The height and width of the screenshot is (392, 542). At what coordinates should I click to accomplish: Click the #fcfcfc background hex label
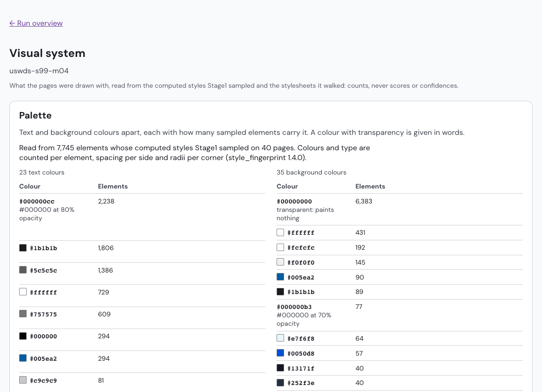pyautogui.click(x=301, y=248)
